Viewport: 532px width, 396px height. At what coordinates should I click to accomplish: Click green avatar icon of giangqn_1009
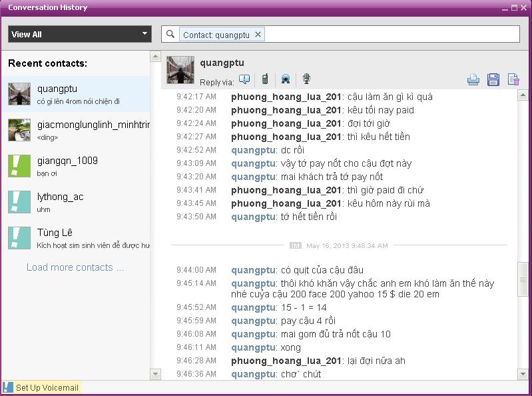tap(19, 166)
